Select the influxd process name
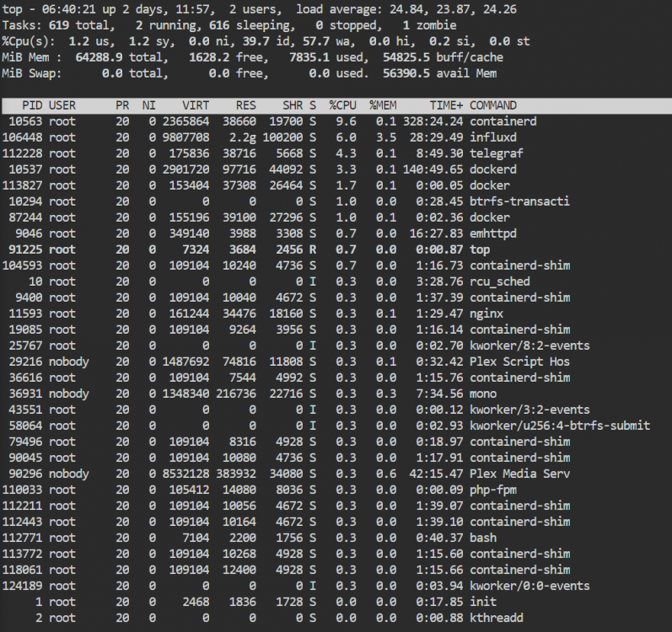 (x=493, y=137)
